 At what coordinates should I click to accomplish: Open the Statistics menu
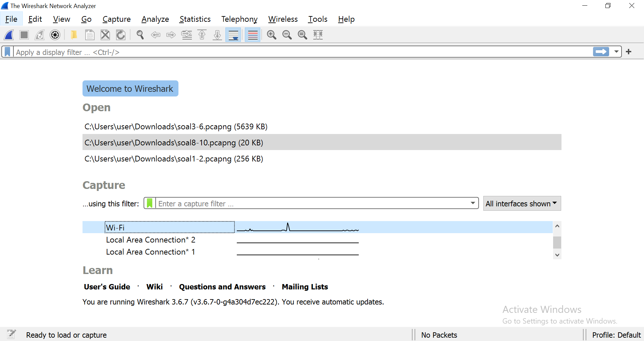[x=195, y=19]
